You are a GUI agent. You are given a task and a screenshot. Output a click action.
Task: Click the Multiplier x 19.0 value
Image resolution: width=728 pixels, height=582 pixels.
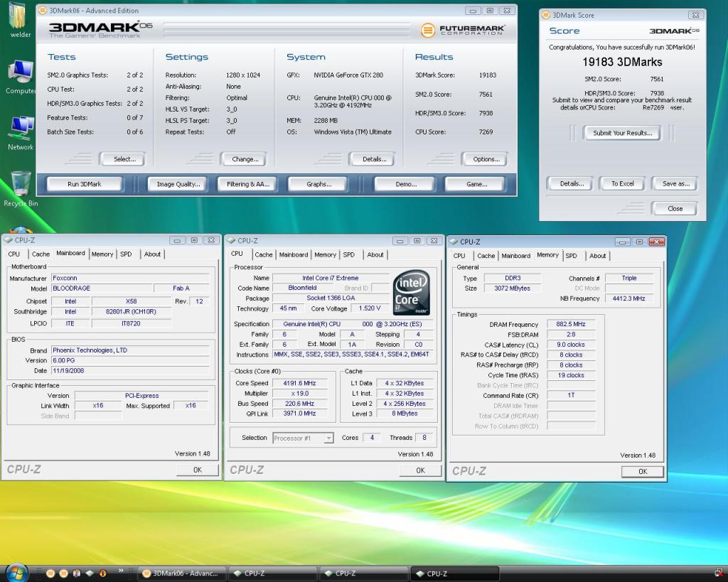[299, 394]
